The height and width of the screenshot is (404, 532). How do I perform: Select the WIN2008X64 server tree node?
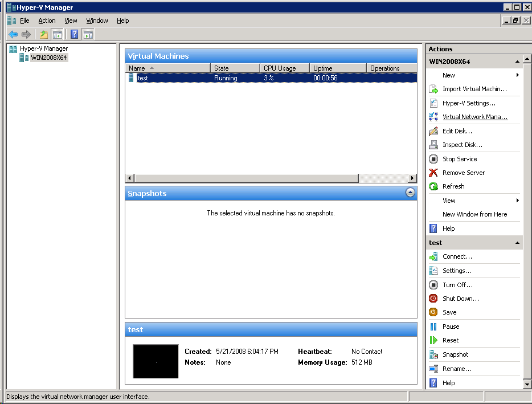pos(49,58)
